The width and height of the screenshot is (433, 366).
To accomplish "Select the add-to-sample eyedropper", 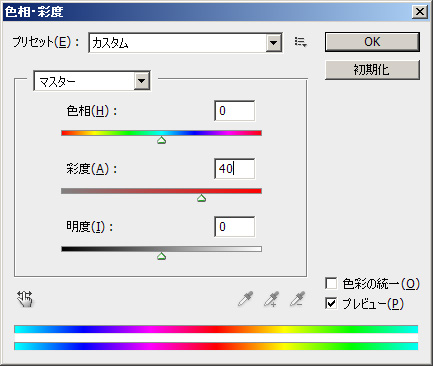I will (272, 299).
